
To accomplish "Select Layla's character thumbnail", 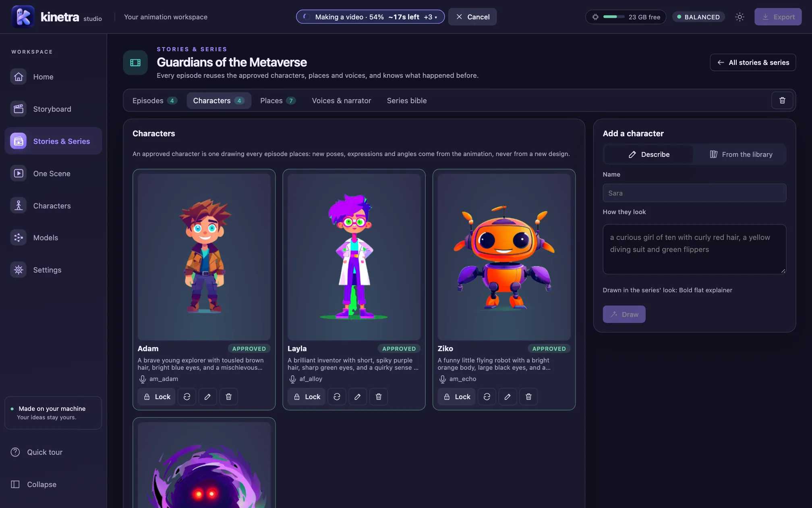I will coord(354,257).
